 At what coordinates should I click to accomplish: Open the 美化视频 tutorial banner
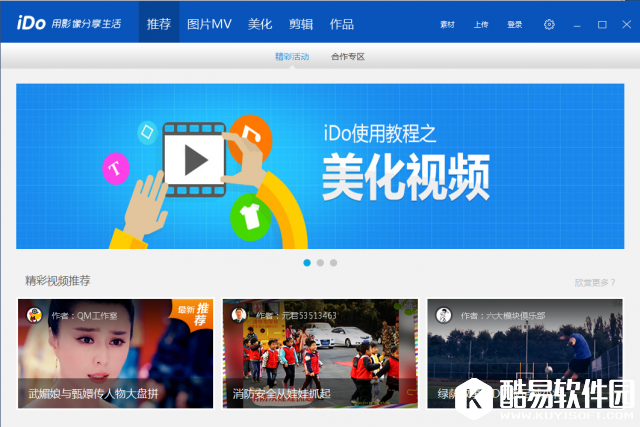click(x=320, y=166)
